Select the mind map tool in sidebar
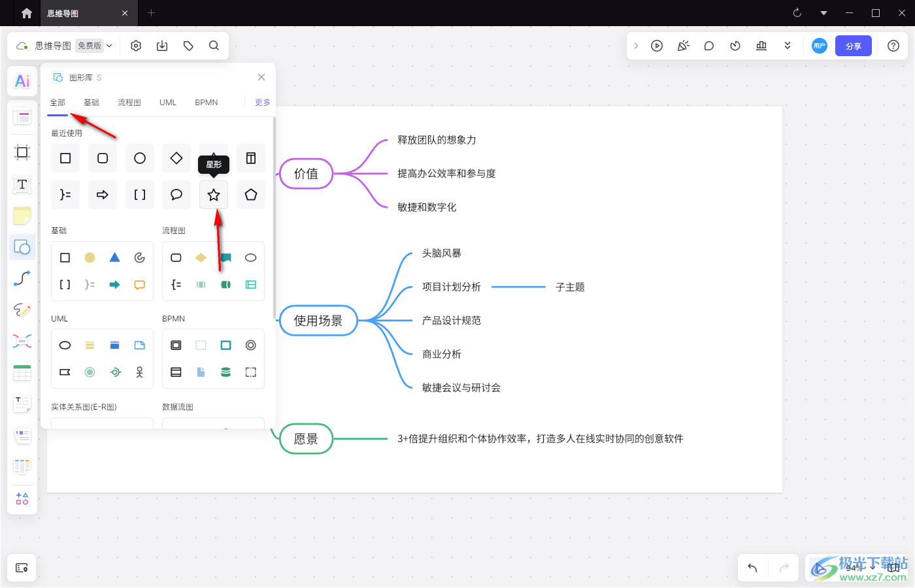 (22, 341)
